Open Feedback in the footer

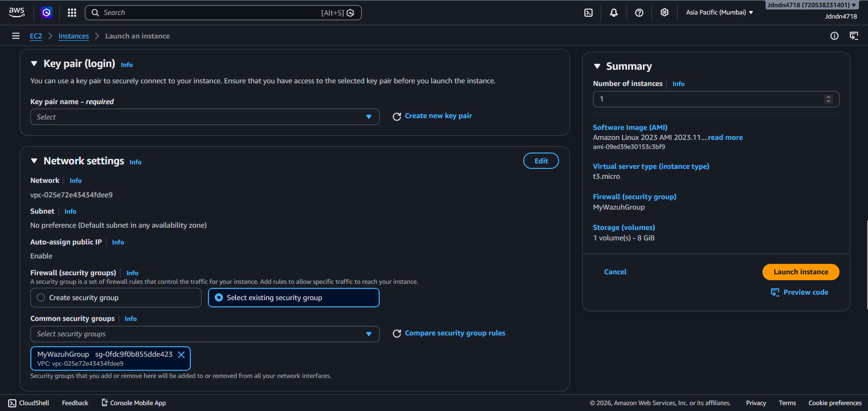pos(75,403)
